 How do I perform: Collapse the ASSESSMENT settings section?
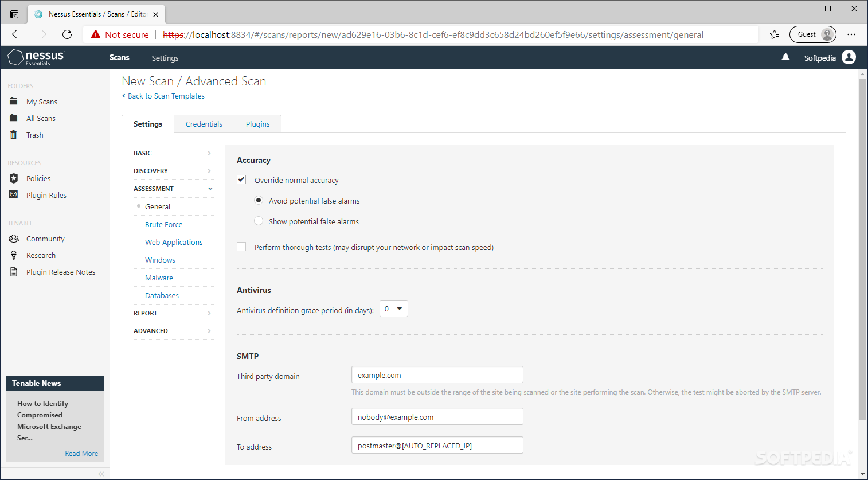173,188
